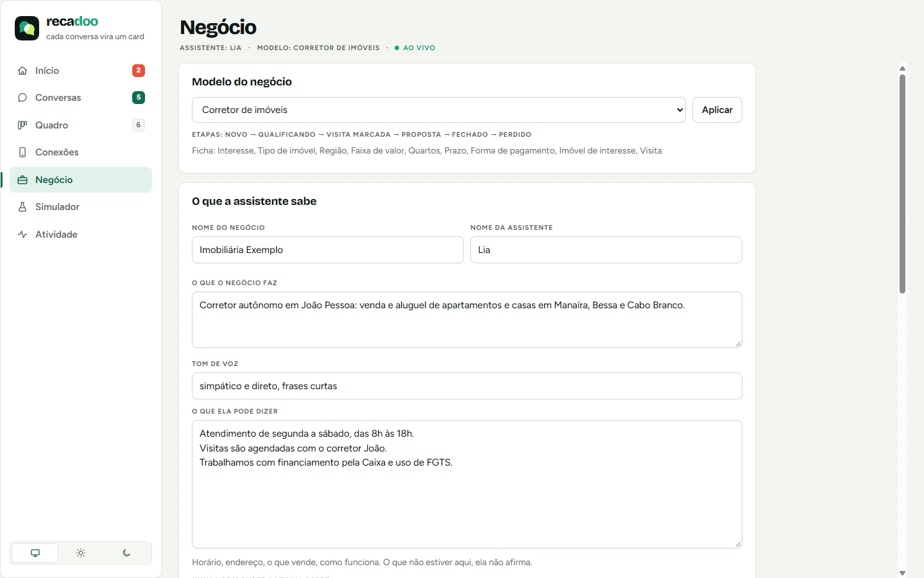Click the Negócio briefcase icon
This screenshot has height=578, width=924.
pos(22,180)
